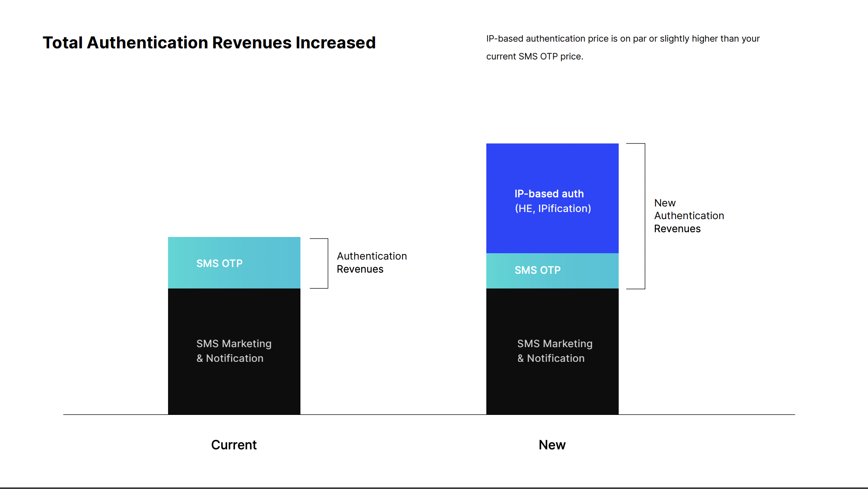
Task: Select the blue IP-based auth block
Action: point(552,198)
